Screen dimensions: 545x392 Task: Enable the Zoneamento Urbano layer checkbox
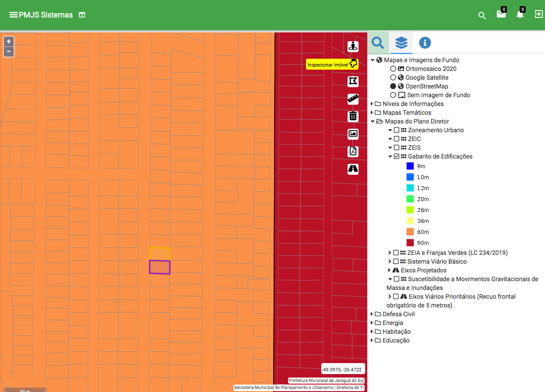[x=397, y=130]
